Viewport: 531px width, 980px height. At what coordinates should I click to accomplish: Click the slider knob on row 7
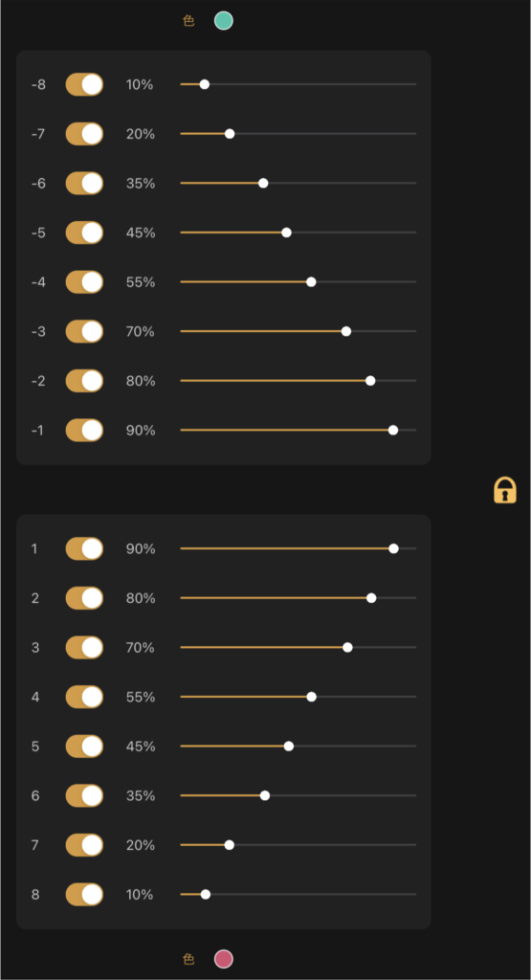tap(230, 845)
